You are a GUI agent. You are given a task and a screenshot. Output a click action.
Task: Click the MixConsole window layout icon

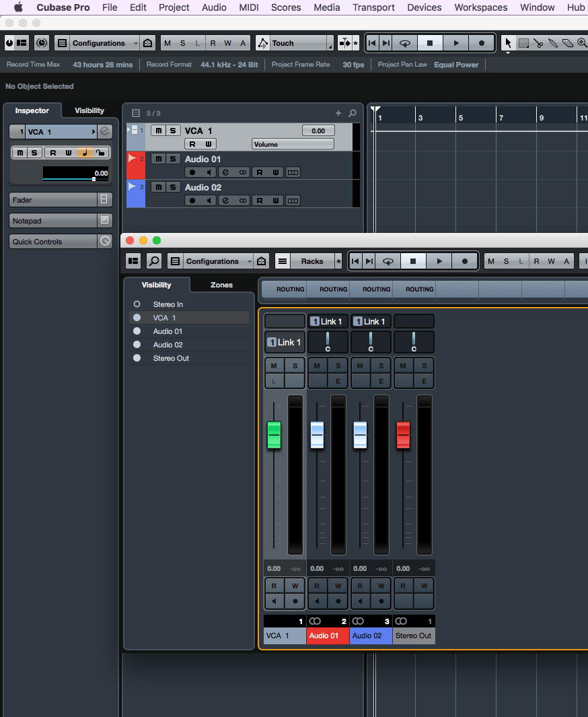click(x=133, y=261)
